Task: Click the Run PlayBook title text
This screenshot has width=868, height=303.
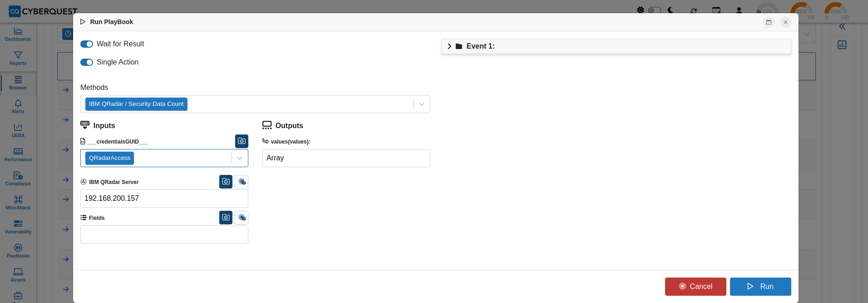Action: coord(112,22)
